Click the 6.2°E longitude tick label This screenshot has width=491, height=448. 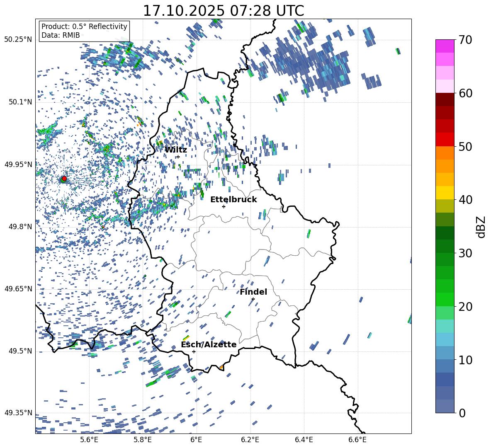tap(250, 439)
